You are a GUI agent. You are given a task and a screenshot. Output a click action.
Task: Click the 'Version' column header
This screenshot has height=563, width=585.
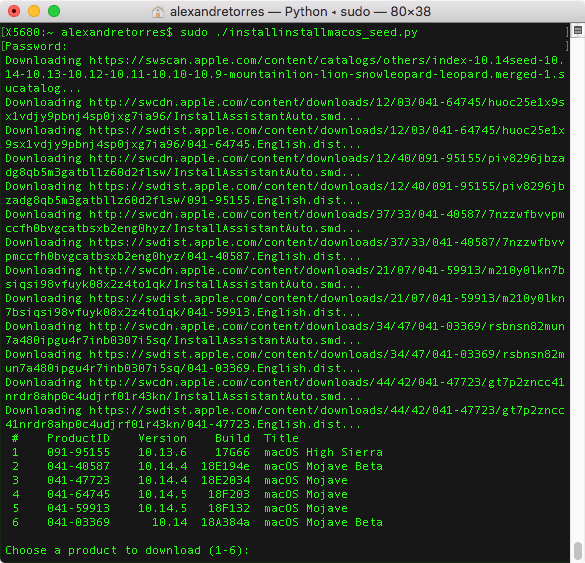(162, 438)
